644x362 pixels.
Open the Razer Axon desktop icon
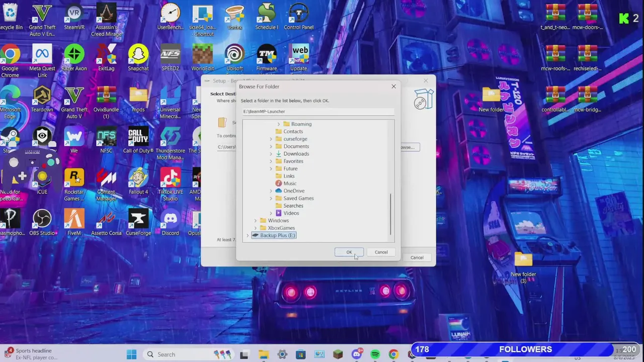tap(74, 59)
